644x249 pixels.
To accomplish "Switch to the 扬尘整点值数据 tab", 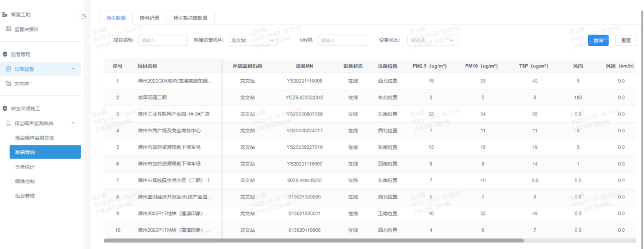I will click(x=190, y=18).
